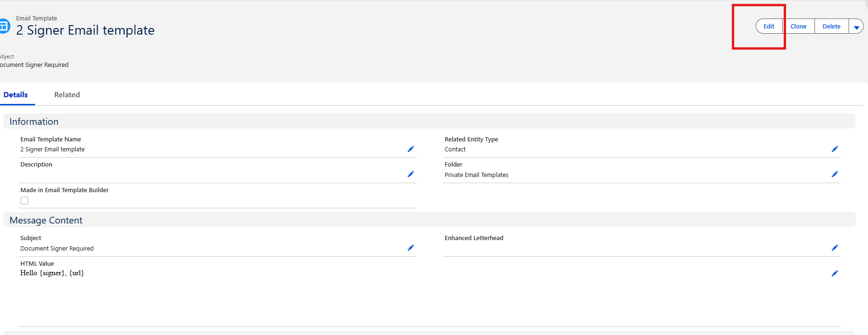Select the Details tab
This screenshot has height=335, width=868.
[x=16, y=95]
